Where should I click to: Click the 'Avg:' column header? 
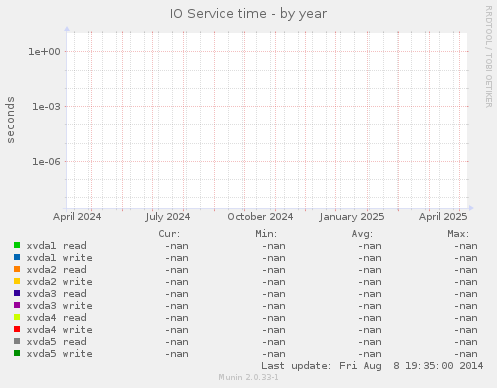(x=362, y=234)
